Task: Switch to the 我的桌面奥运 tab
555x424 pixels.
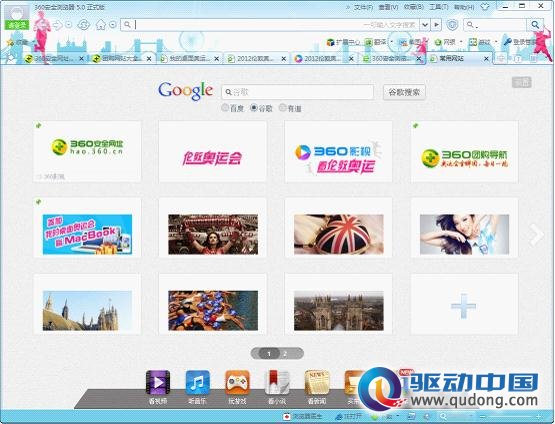Action: (x=190, y=58)
